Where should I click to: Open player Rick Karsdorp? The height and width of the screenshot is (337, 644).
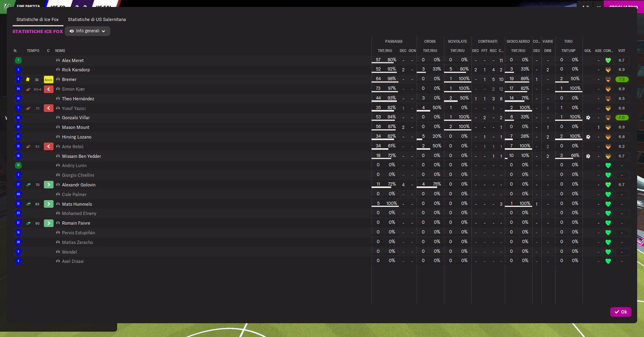(x=76, y=70)
